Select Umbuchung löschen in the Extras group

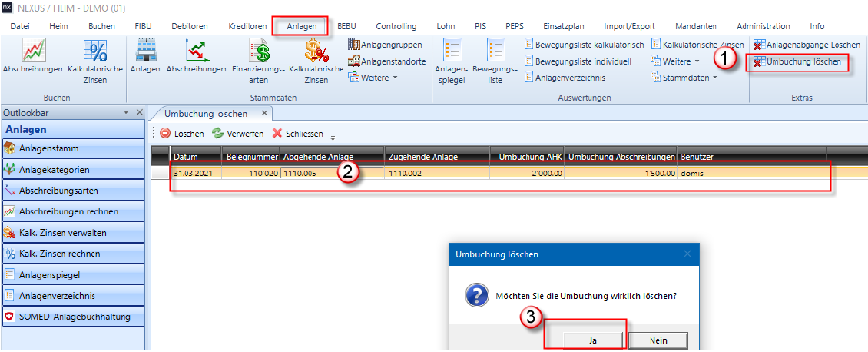click(x=797, y=62)
